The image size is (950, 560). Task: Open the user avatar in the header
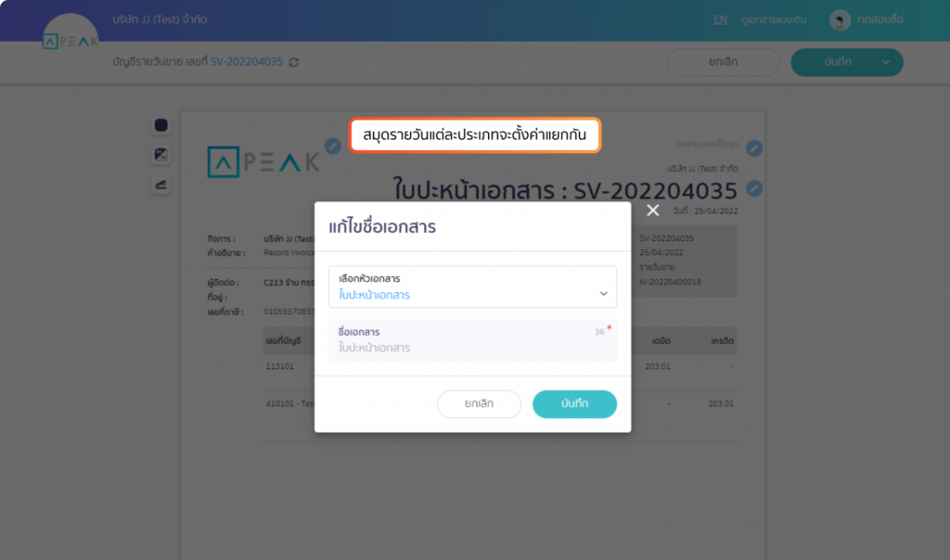pyautogui.click(x=840, y=20)
